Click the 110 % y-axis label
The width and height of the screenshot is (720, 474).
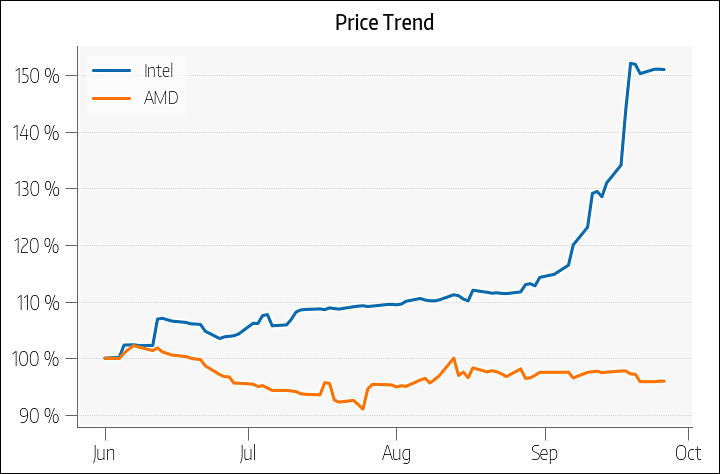pos(44,302)
